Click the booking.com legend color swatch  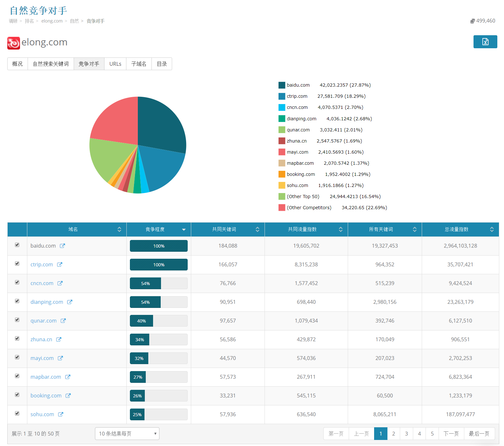coord(282,174)
